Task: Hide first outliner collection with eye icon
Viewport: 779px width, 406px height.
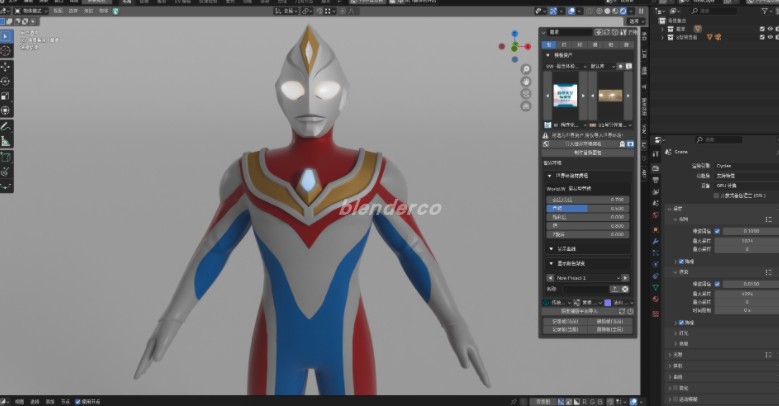Action: (x=770, y=29)
